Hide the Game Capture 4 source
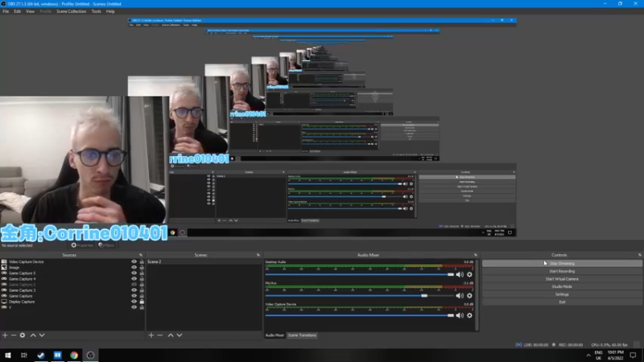The width and height of the screenshot is (644, 362). click(x=134, y=278)
